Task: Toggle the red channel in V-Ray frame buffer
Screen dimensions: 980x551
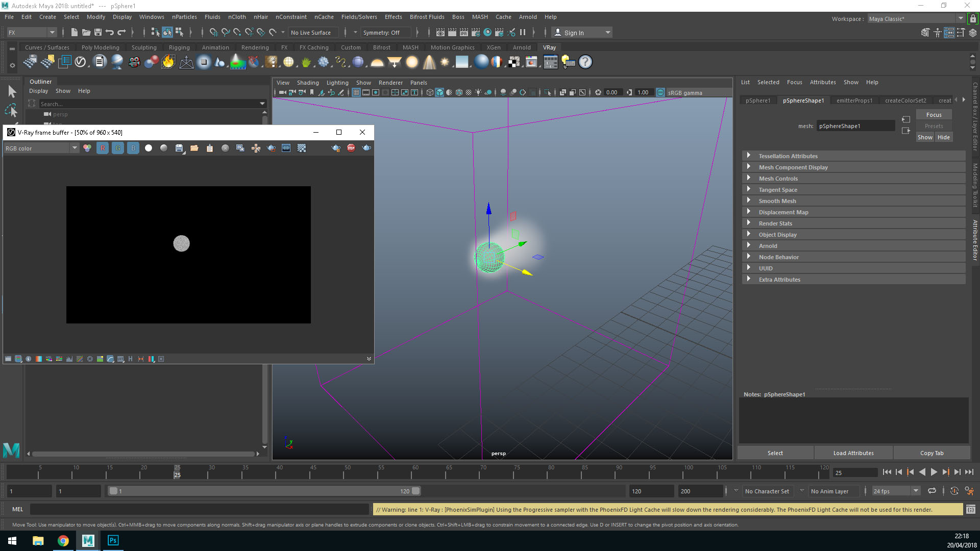Action: [103, 148]
